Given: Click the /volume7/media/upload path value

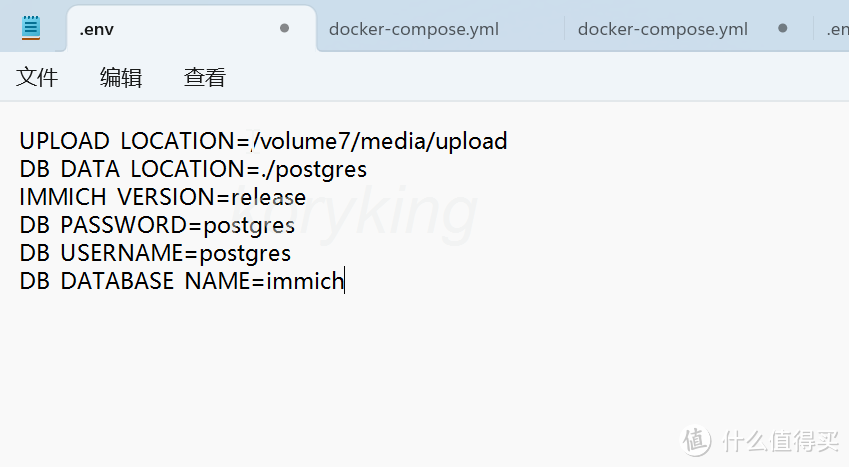Looking at the screenshot, I should click(381, 141).
